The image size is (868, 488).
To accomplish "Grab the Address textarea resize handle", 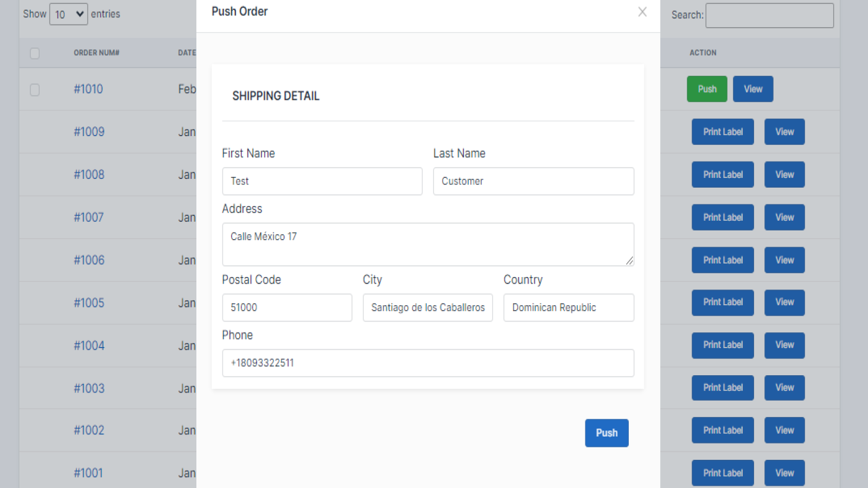I will [629, 261].
